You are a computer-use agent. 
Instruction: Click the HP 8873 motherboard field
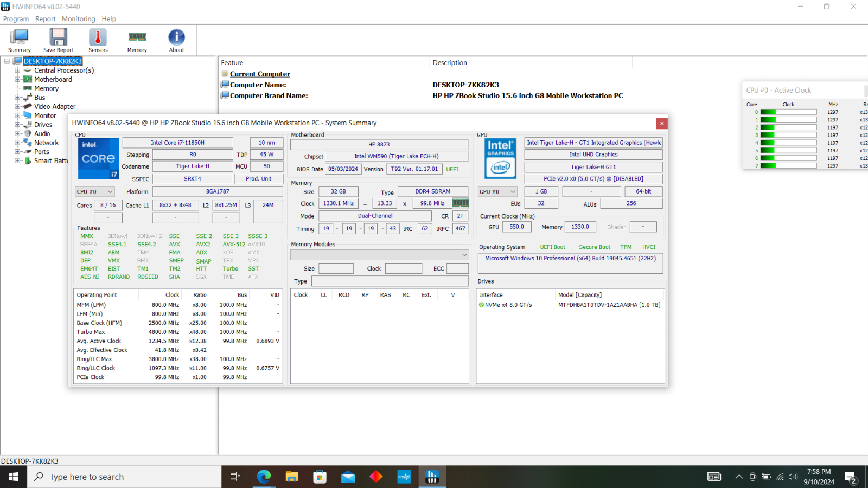tap(379, 144)
